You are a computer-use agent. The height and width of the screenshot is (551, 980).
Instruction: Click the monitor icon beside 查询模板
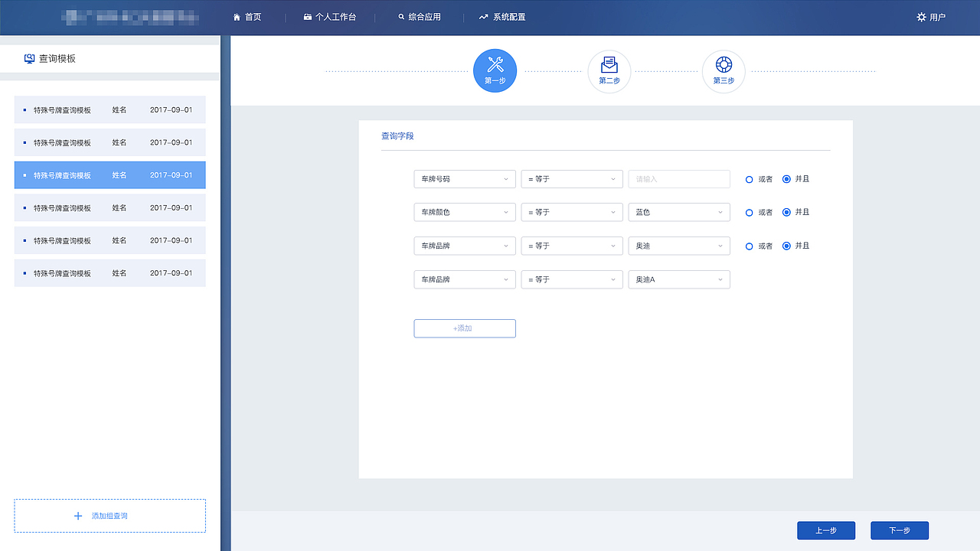click(30, 59)
